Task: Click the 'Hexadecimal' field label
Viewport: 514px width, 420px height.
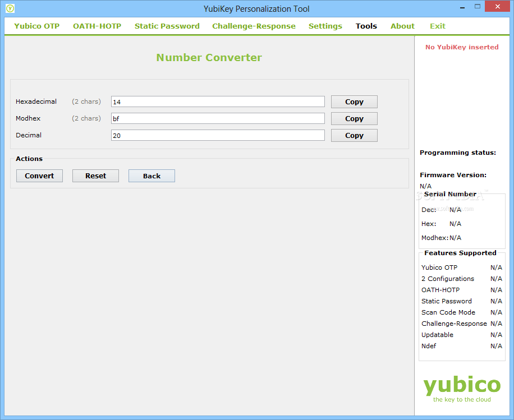Action: point(36,101)
